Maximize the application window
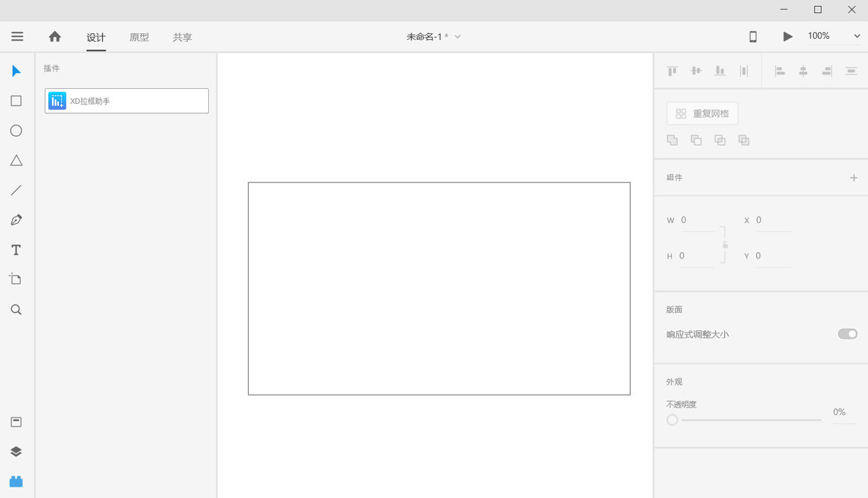 point(818,9)
